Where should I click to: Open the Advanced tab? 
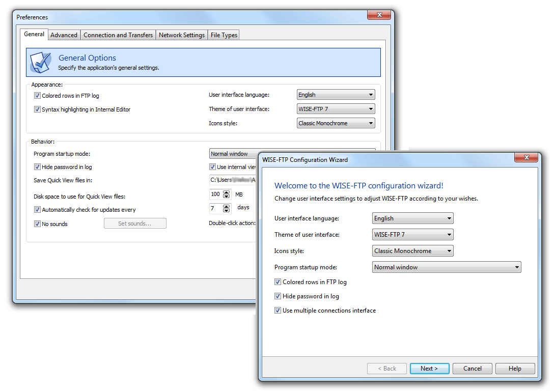tap(64, 35)
